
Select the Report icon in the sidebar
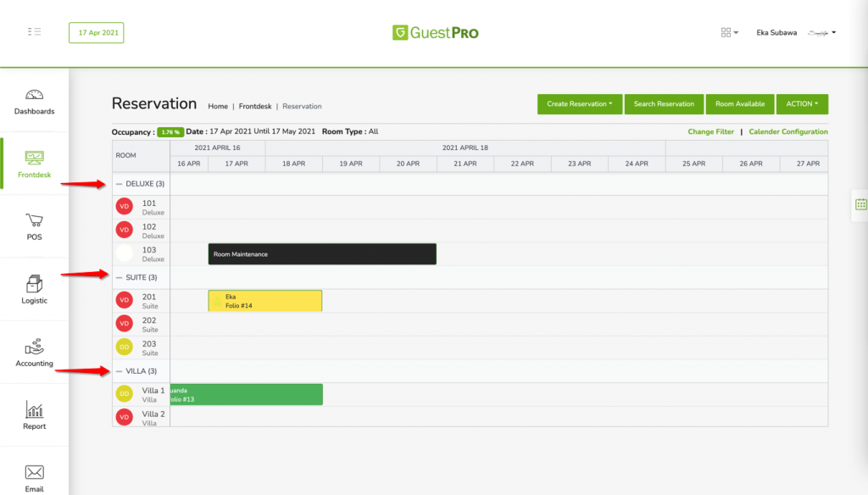pos(34,414)
